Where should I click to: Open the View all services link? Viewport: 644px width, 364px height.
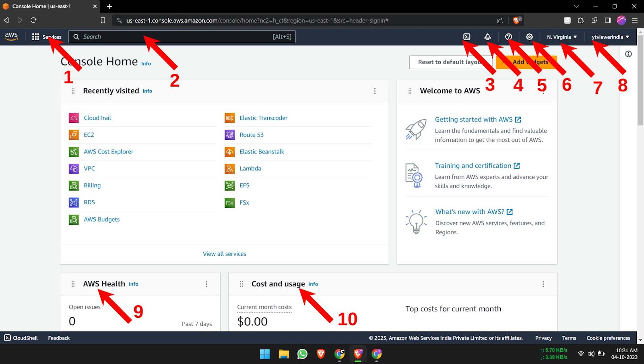click(x=225, y=254)
